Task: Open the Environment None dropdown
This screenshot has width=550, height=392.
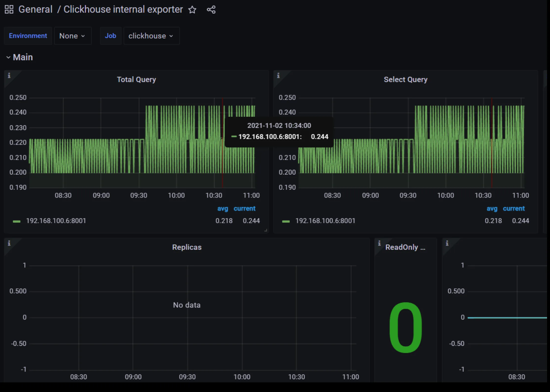Action: (x=72, y=36)
